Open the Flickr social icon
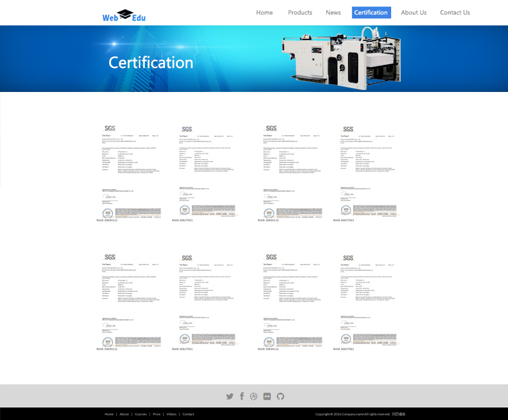 tap(267, 397)
